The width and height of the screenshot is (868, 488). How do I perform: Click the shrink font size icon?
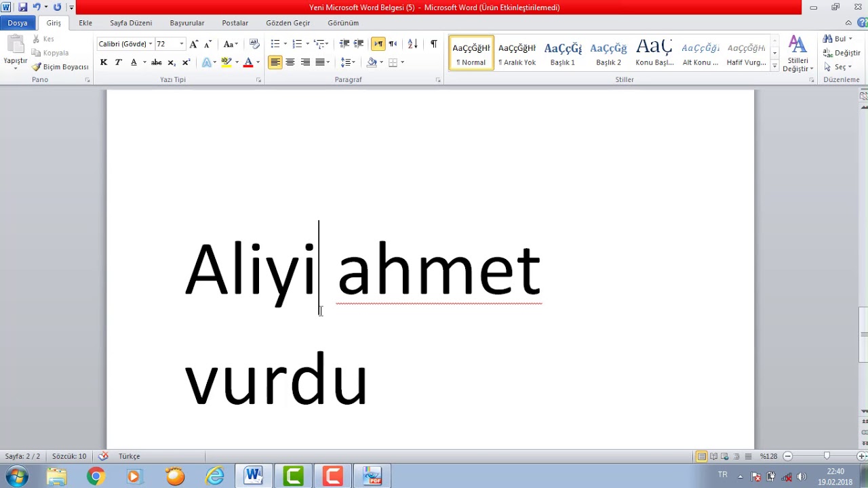[208, 44]
